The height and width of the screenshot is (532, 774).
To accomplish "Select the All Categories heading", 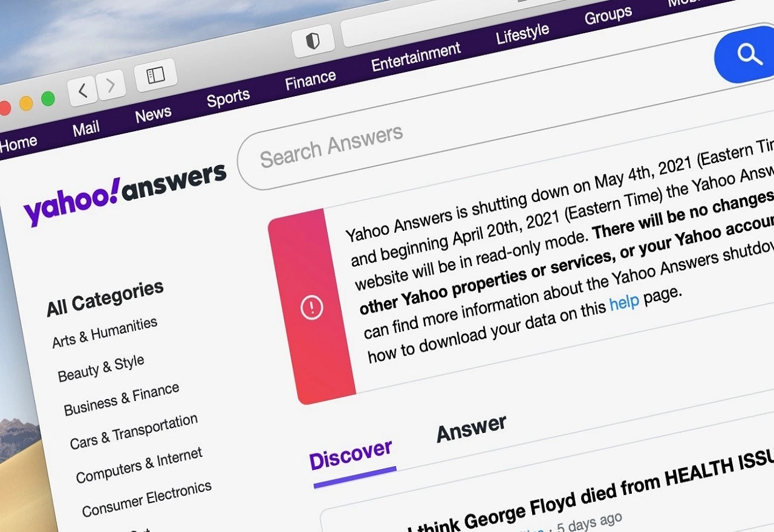I will (105, 298).
